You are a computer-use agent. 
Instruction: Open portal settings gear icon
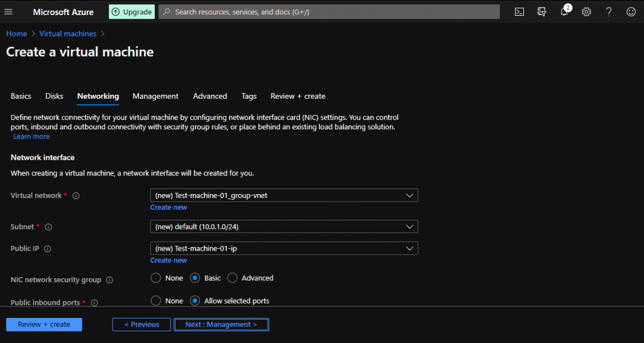click(586, 12)
